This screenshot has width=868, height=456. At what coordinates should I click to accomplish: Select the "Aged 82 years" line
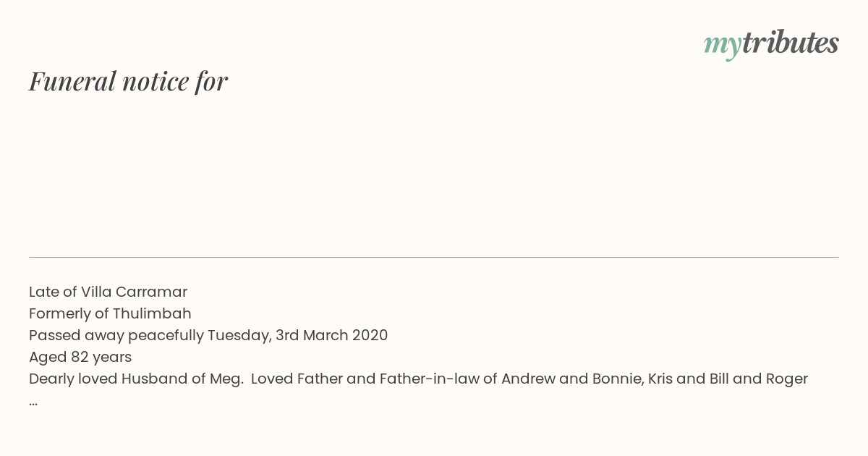click(80, 357)
